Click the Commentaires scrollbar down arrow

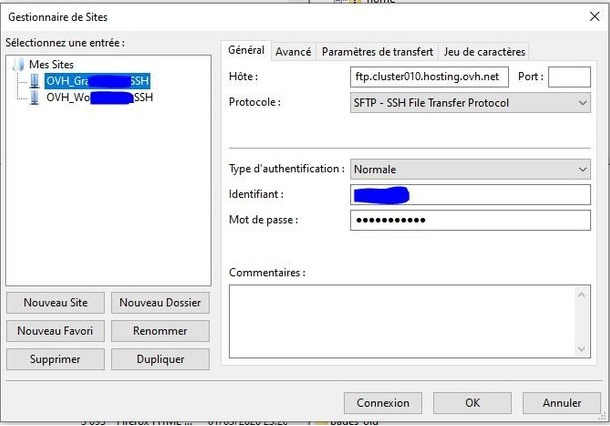coord(583,349)
